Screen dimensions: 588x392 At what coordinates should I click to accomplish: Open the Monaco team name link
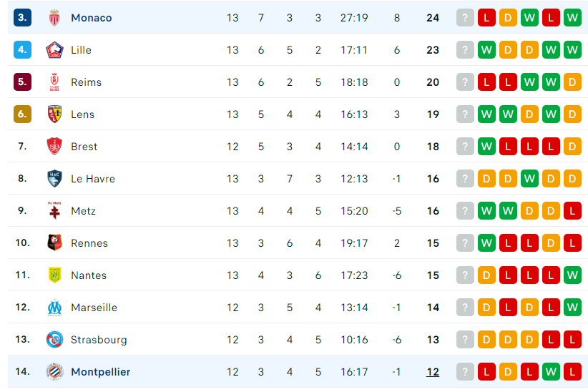tap(91, 18)
